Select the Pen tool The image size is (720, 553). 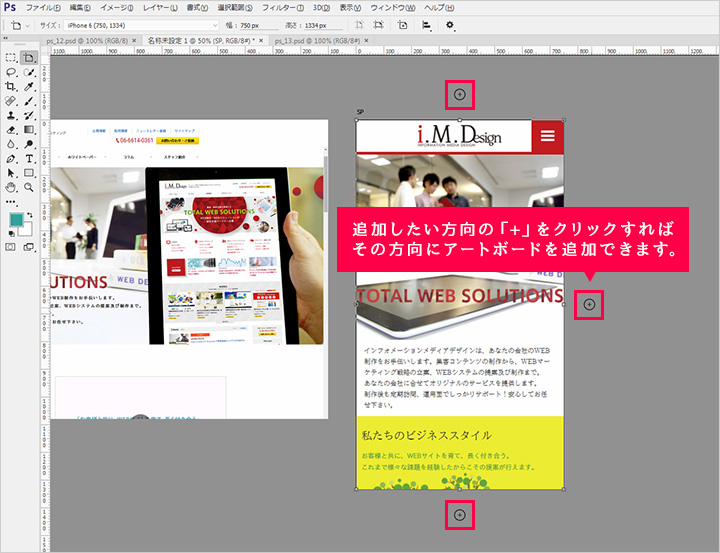(x=11, y=159)
